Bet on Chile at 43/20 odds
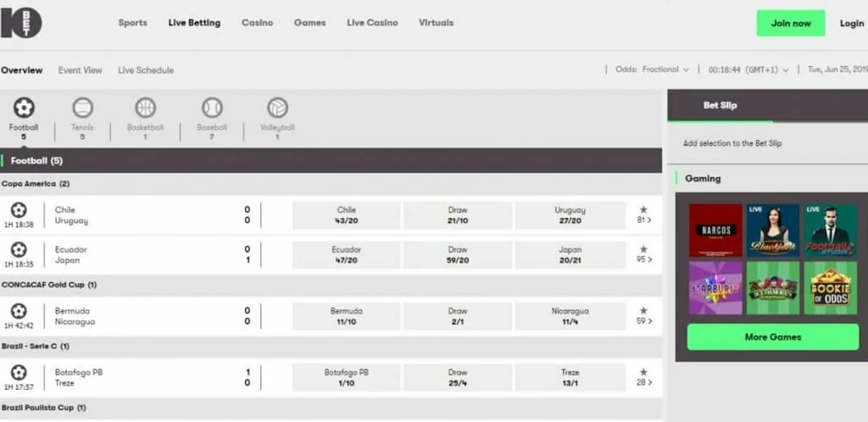This screenshot has height=422, width=868. (x=346, y=215)
